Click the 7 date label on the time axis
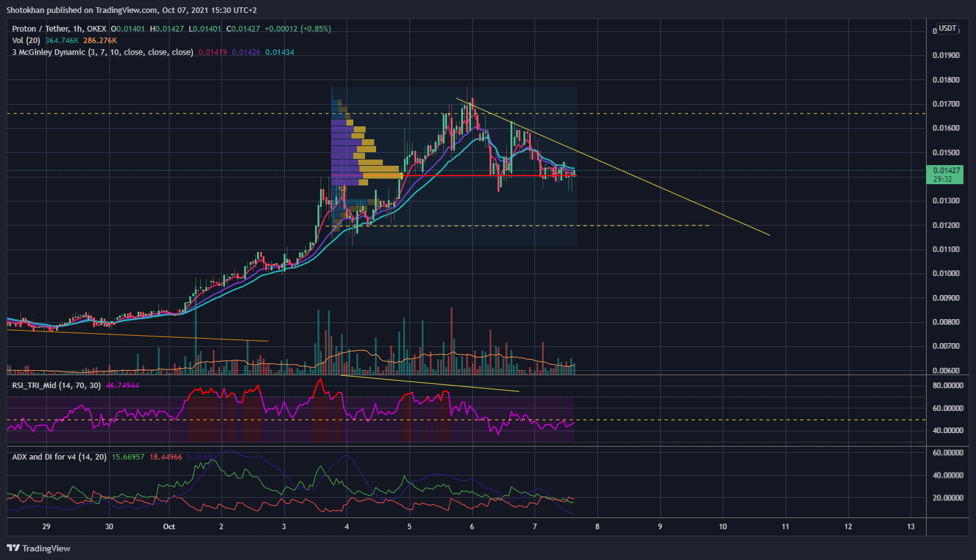Image resolution: width=976 pixels, height=560 pixels. click(x=535, y=526)
